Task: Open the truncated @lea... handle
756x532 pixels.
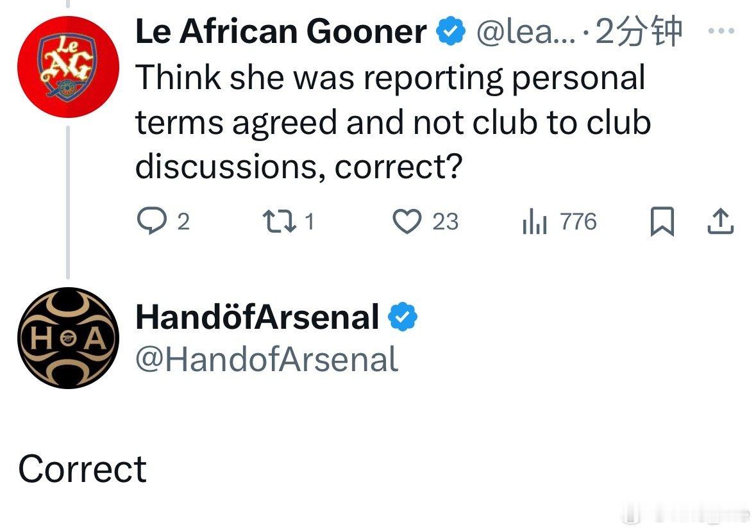Action: pos(526,32)
